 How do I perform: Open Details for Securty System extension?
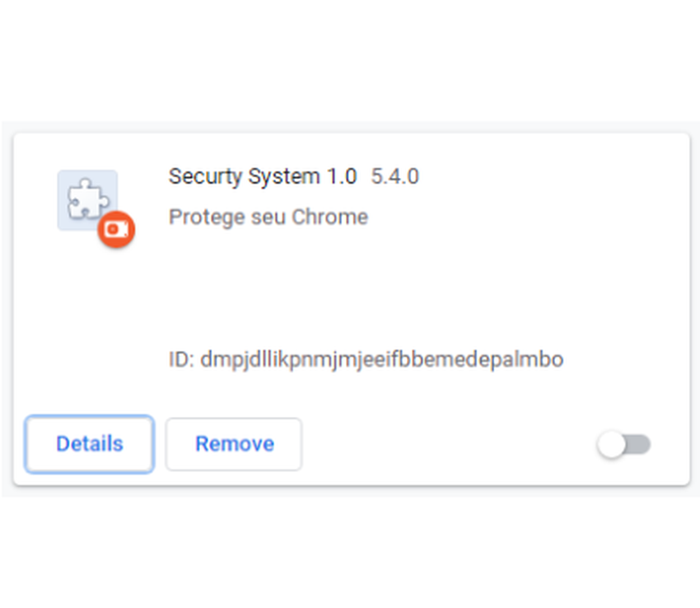click(89, 444)
